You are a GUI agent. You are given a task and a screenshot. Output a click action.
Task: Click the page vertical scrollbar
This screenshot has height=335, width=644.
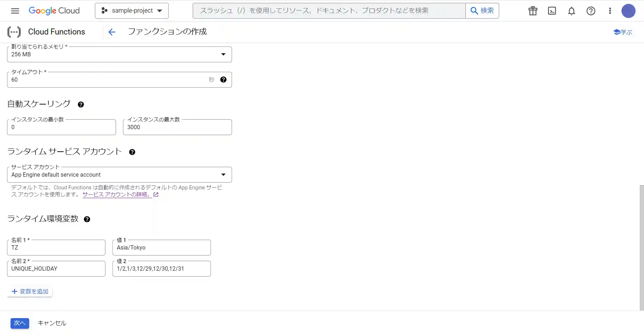tap(642, 248)
